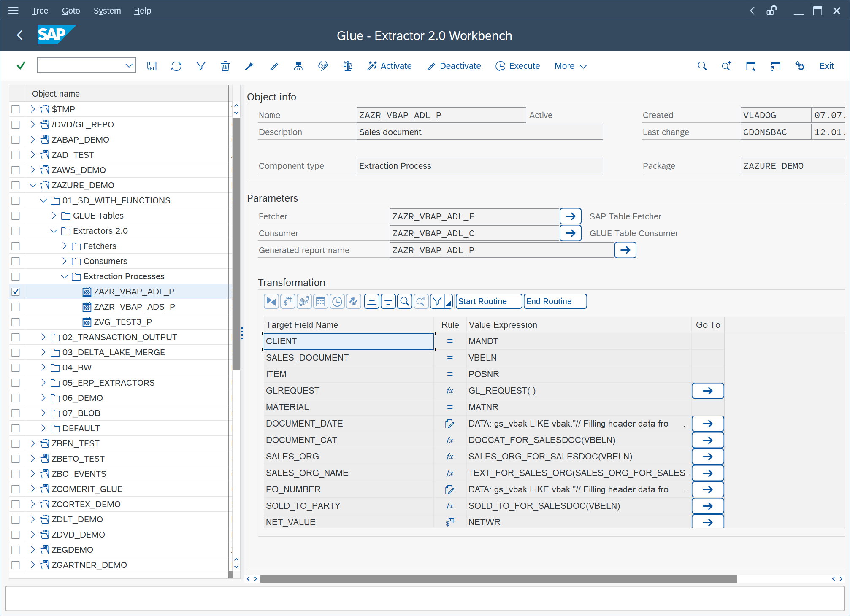The height and width of the screenshot is (616, 850).
Task: Select ZCORTEX_DEMO in the object tree
Action: click(x=86, y=504)
